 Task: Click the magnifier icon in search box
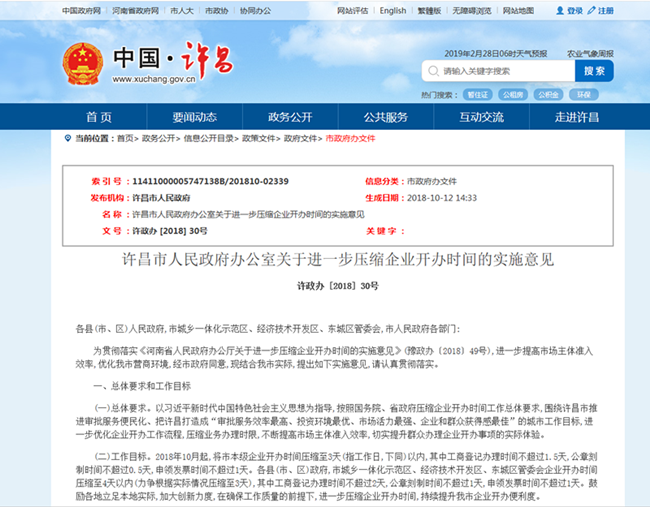(x=432, y=71)
